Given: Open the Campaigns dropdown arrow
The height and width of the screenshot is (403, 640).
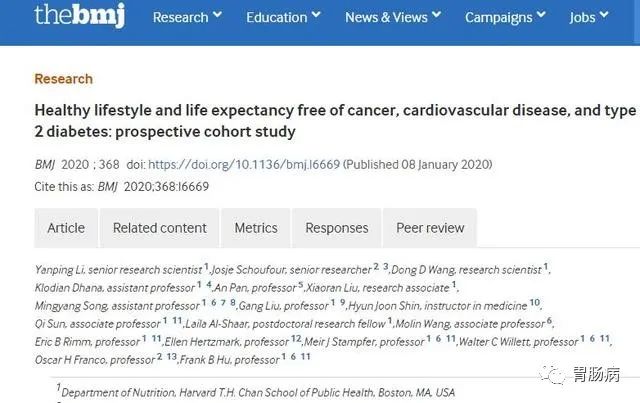Looking at the screenshot, I should pos(541,15).
